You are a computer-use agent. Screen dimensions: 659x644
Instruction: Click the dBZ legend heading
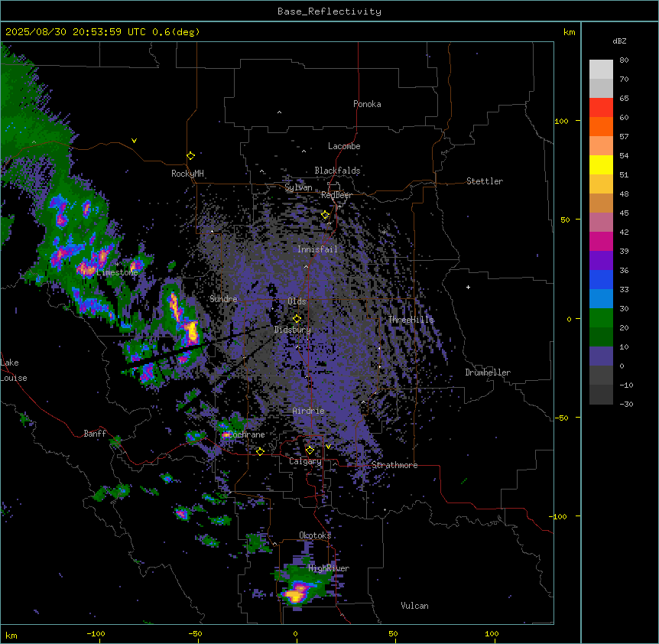click(619, 41)
